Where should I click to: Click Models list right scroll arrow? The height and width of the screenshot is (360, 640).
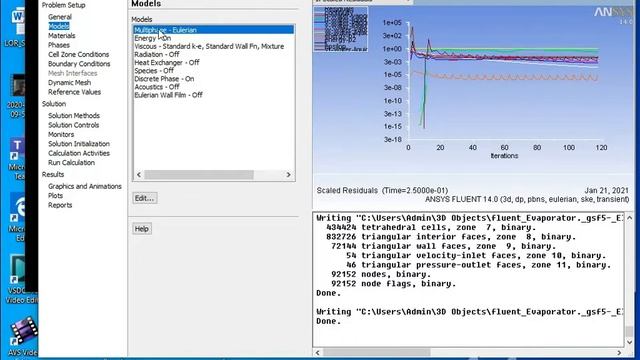pos(289,175)
